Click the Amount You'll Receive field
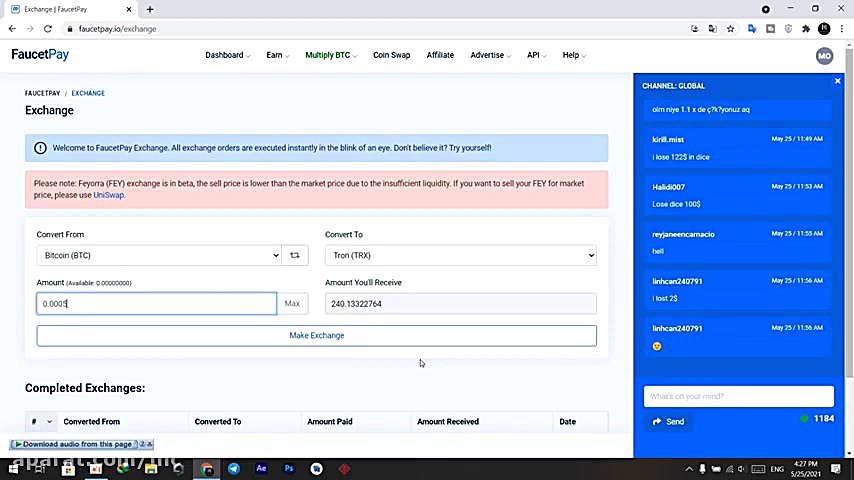 tap(461, 303)
